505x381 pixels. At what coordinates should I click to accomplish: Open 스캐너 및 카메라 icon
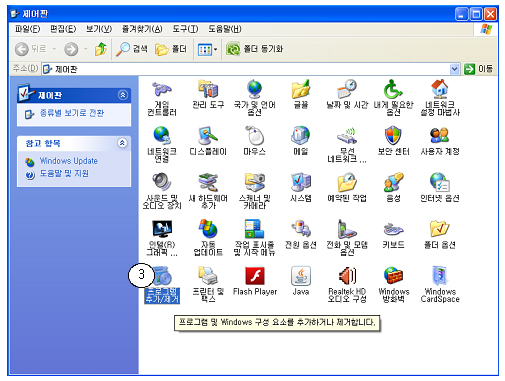(x=254, y=183)
